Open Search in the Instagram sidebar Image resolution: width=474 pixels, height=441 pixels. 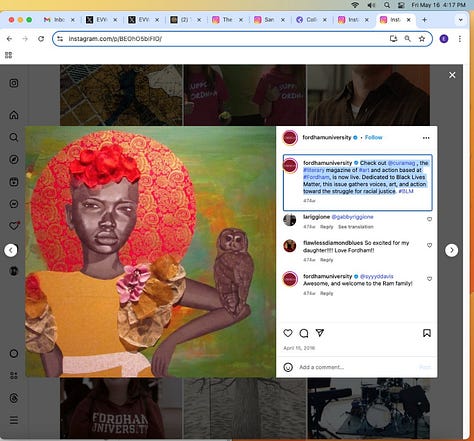point(14,137)
